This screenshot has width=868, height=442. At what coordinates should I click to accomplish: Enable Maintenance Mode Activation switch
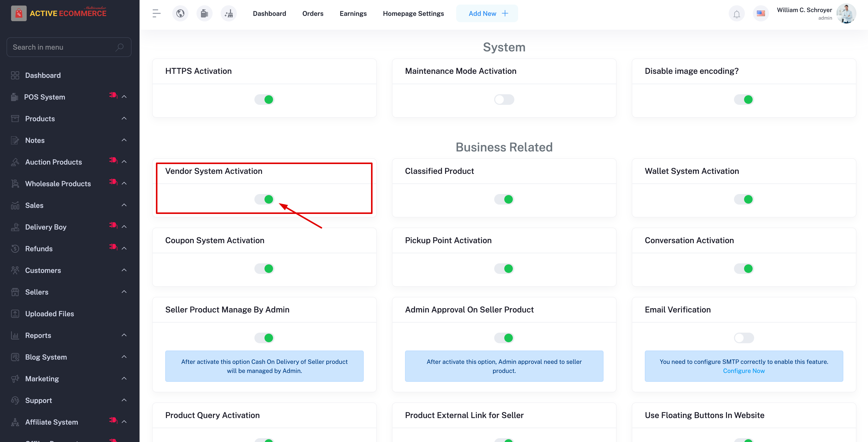point(504,100)
